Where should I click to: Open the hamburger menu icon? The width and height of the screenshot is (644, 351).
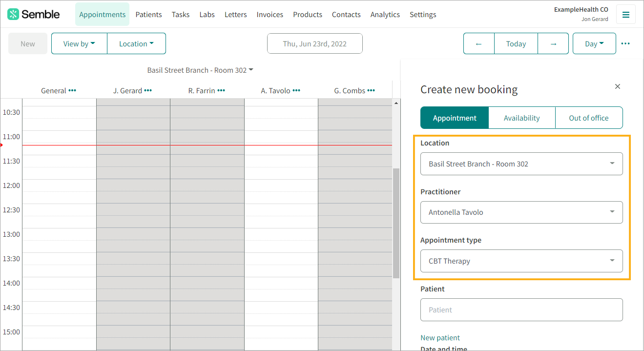[x=625, y=15]
